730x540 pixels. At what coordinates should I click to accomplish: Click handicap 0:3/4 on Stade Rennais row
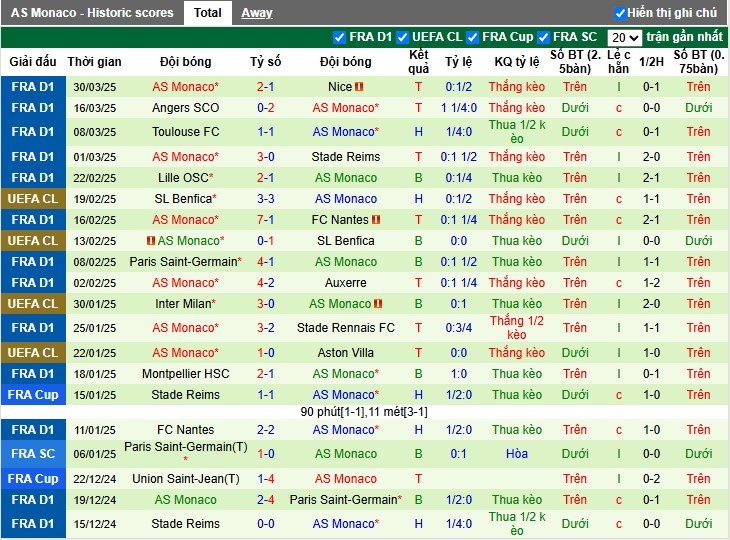point(459,328)
